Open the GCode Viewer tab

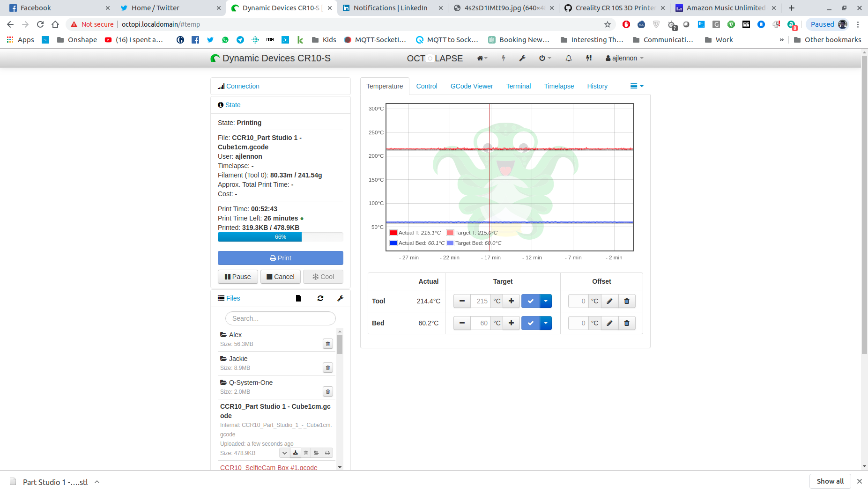click(x=472, y=86)
